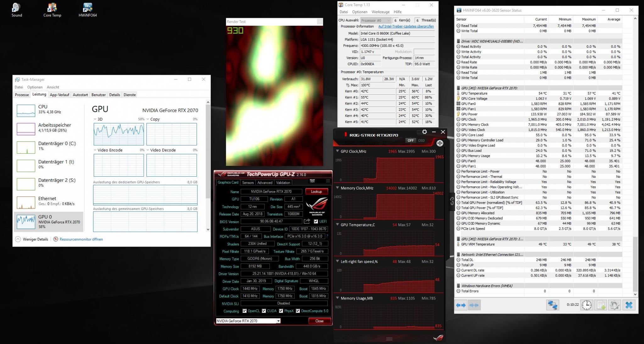644x344 pixels.
Task: Switch to the Sensors tab in GPU-Z
Action: click(x=248, y=183)
